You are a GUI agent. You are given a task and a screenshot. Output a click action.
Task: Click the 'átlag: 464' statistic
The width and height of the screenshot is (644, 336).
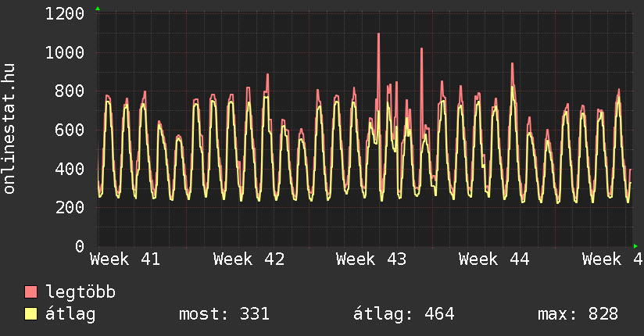(x=404, y=314)
